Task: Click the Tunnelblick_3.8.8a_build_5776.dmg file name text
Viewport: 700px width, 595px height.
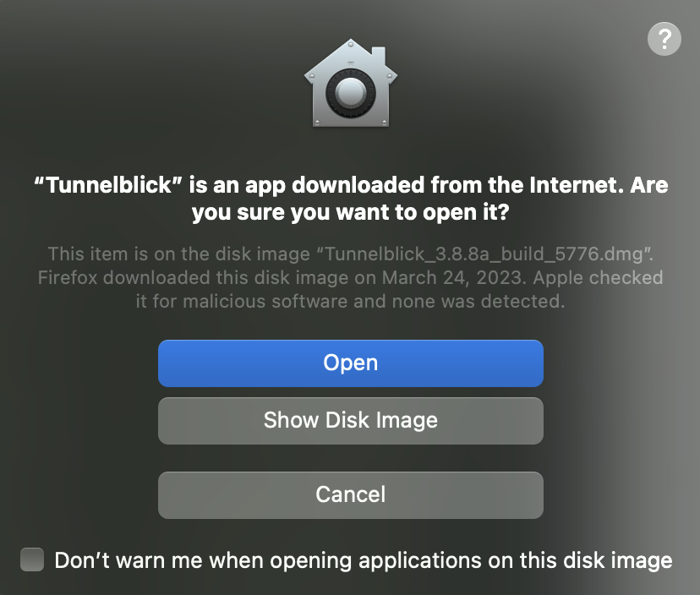Action: pyautogui.click(x=484, y=254)
